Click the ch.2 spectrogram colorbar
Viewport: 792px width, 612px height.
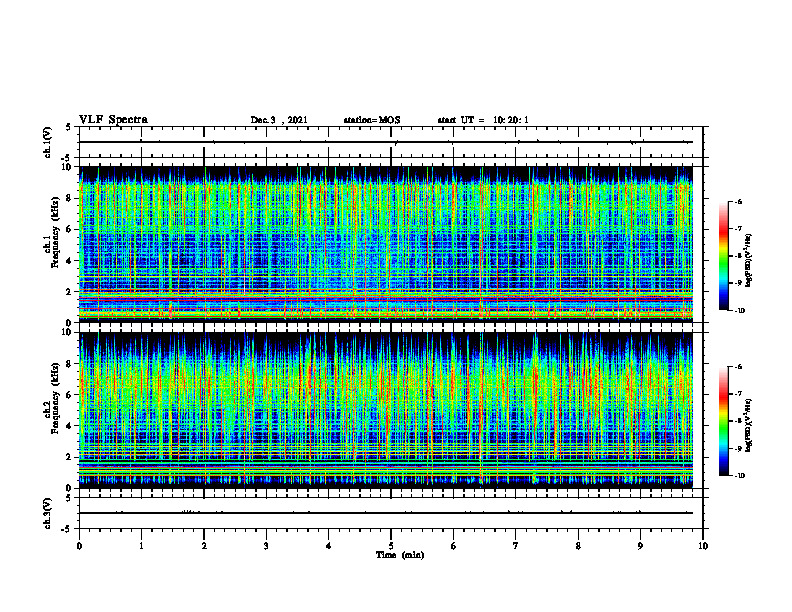click(723, 421)
